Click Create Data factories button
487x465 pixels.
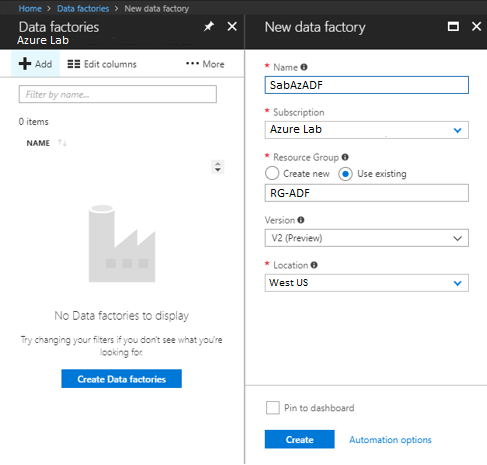122,379
